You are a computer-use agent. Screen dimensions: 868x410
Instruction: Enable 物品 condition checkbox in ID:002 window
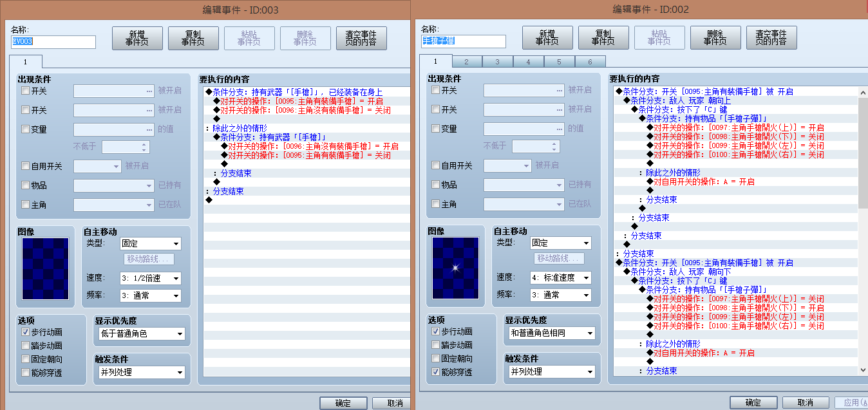436,185
